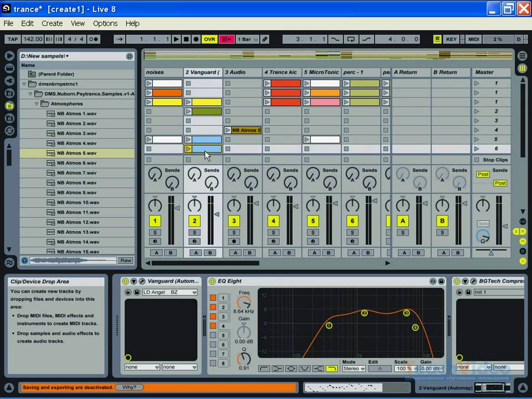Collapse the Atmospheres folder
Viewport: 532px width, 399px height.
pos(37,104)
